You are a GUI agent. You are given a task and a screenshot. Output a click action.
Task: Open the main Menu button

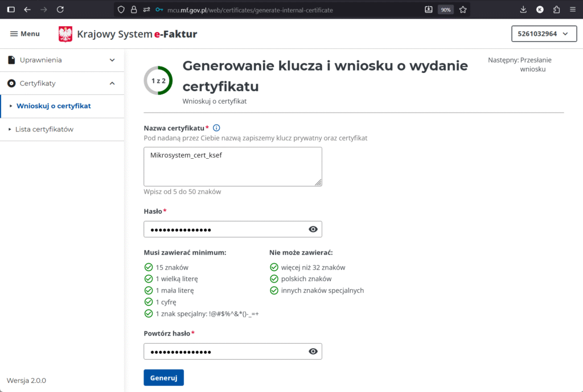point(25,34)
